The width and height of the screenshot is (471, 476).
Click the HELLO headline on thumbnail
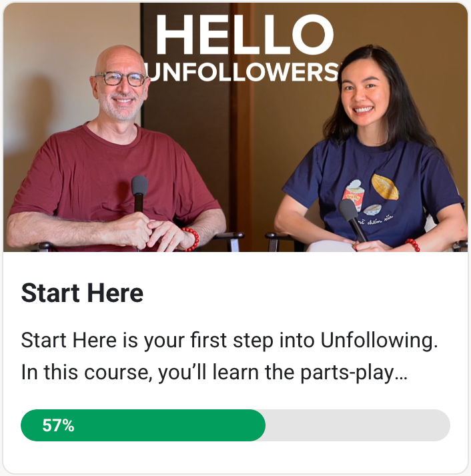(245, 35)
